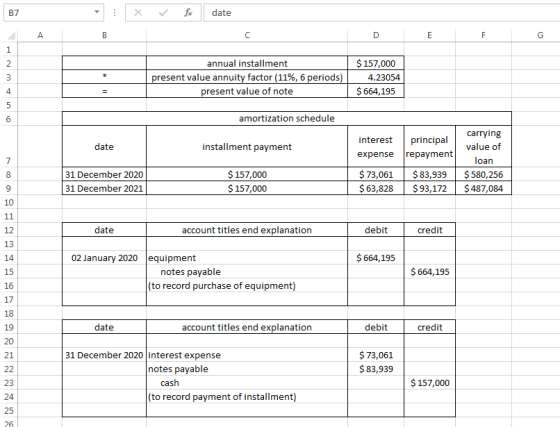Select $63,828 interest expense cell
This screenshot has width=560, height=427.
click(x=376, y=188)
